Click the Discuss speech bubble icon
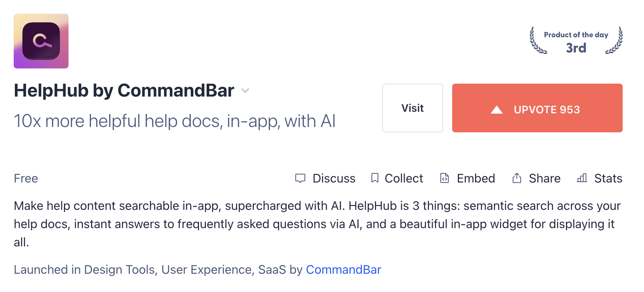Screen dimensions: 644x292 [300, 178]
